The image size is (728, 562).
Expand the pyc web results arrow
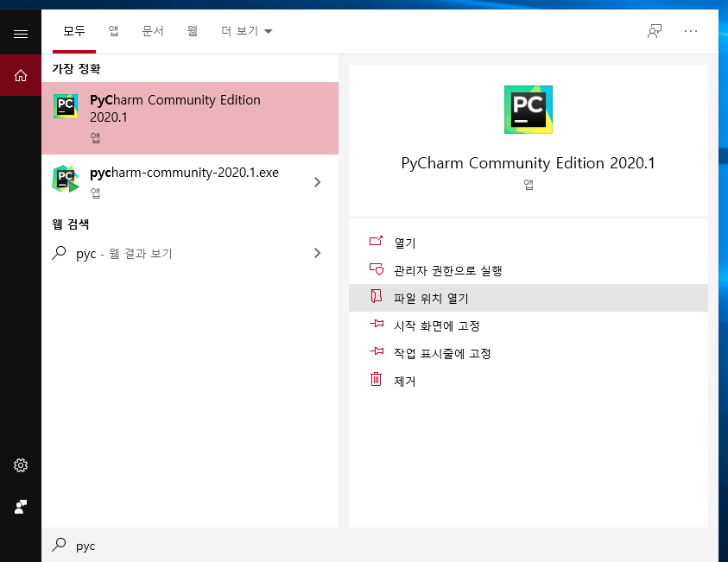tap(317, 253)
